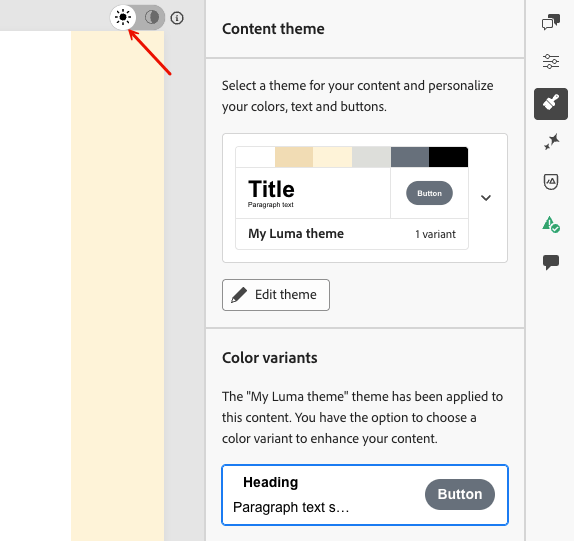
Task: Open the AI sparkle stars icon
Action: coord(551,142)
